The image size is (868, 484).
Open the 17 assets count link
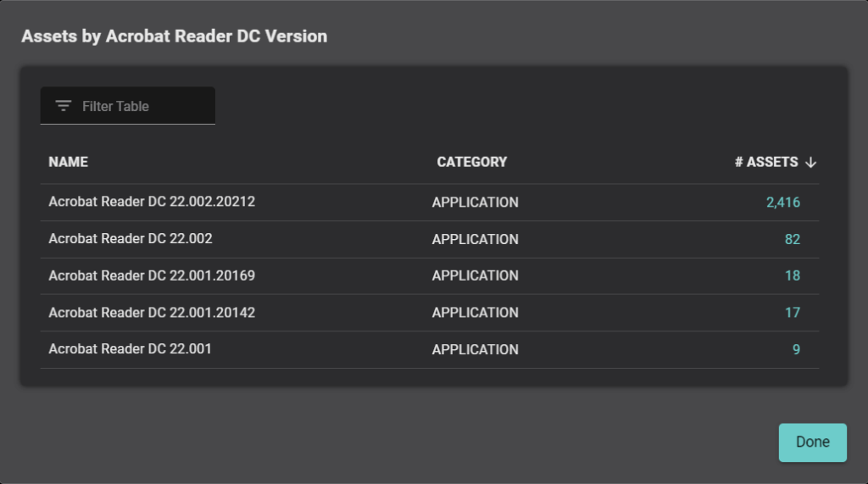pyautogui.click(x=793, y=313)
